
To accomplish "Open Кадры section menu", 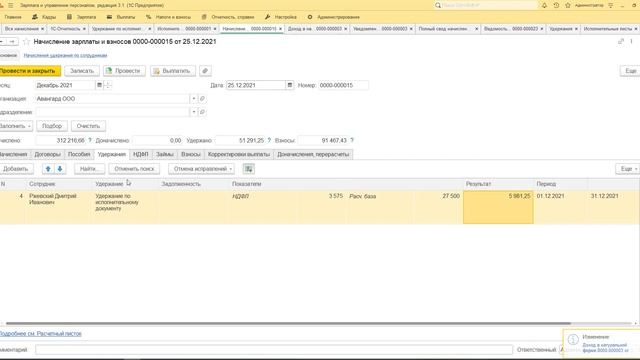I will [44, 17].
